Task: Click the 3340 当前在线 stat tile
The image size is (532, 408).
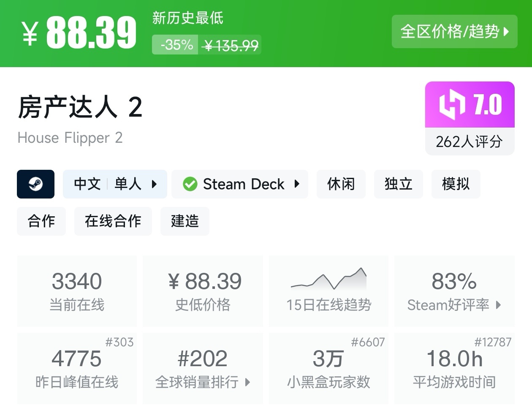Action: pos(77,291)
